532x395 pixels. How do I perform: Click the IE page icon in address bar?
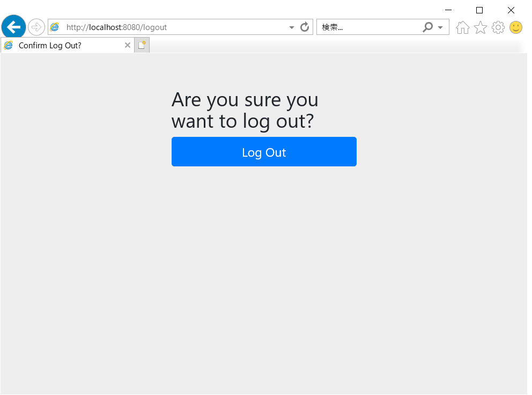(55, 27)
